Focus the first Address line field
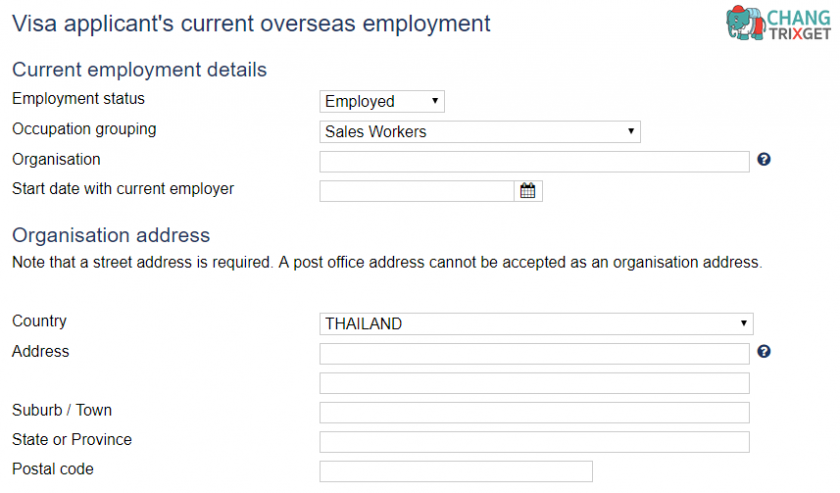The width and height of the screenshot is (840, 493). (534, 354)
